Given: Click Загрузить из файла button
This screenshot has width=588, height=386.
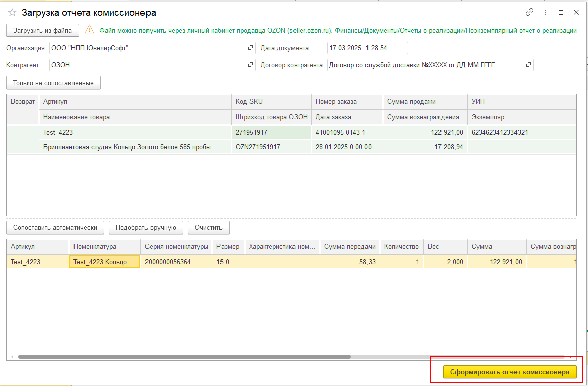Looking at the screenshot, I should 42,30.
